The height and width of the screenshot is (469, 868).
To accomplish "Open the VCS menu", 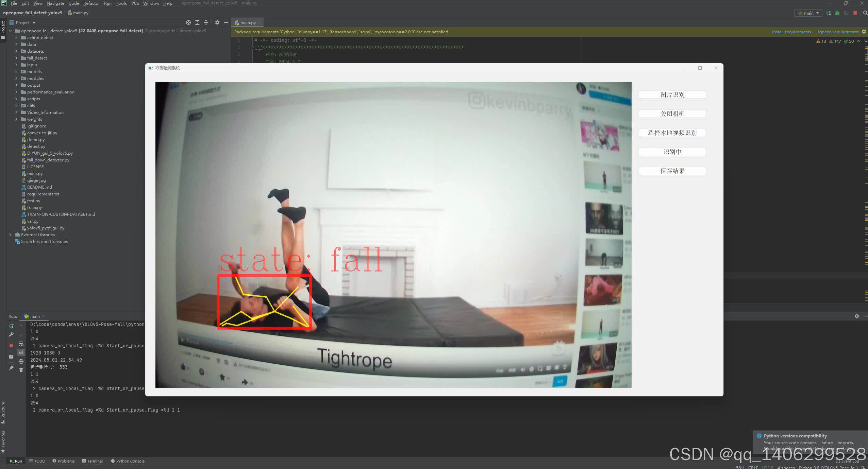I will click(x=135, y=3).
